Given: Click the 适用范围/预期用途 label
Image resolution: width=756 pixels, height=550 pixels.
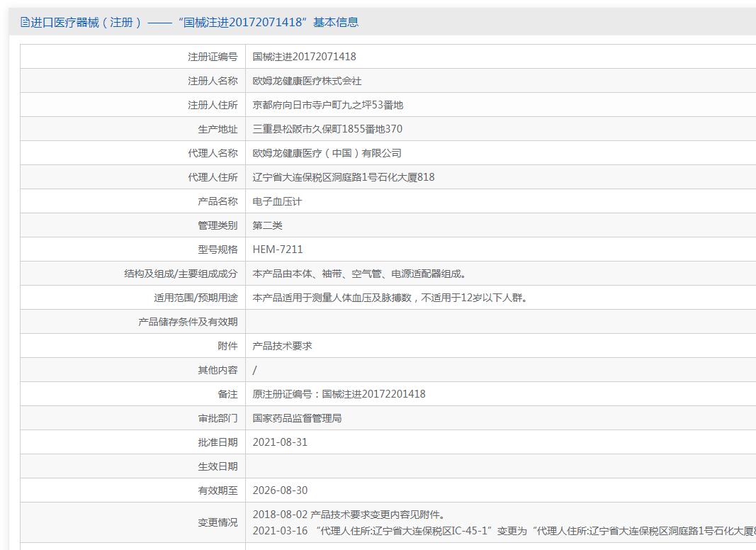Looking at the screenshot, I should (x=196, y=298).
